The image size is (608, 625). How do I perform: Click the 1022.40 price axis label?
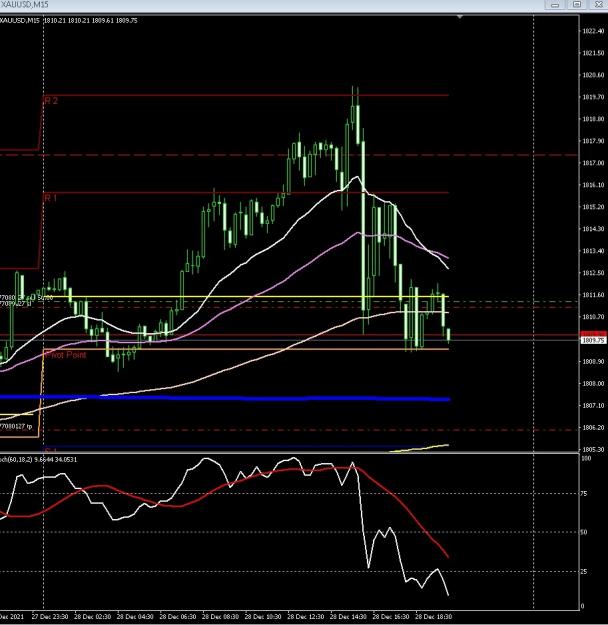tap(593, 31)
